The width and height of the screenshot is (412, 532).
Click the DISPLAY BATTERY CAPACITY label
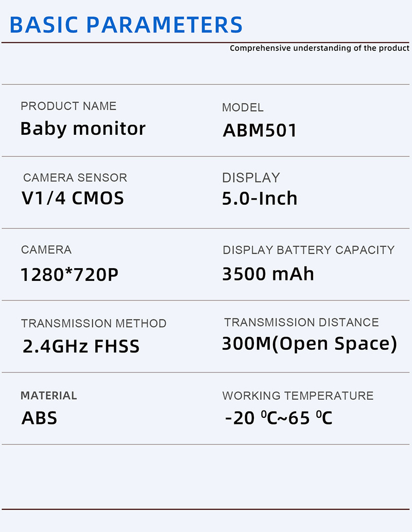[308, 250]
